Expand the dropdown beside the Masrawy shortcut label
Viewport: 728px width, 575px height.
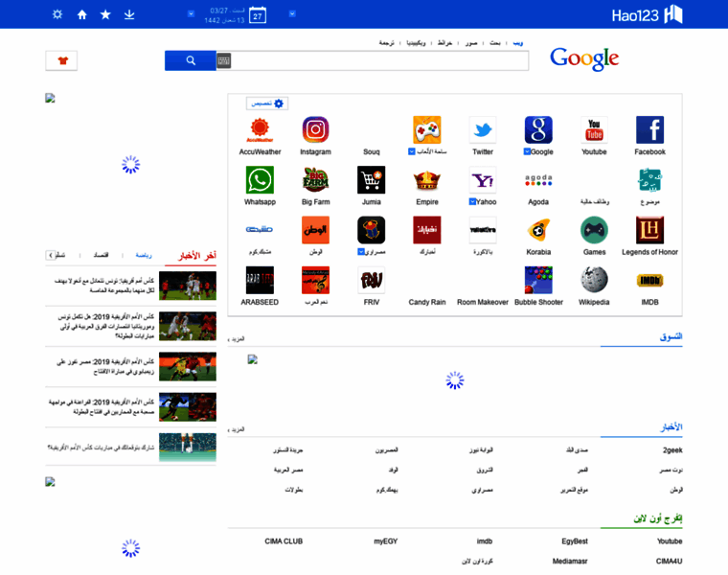tap(361, 252)
